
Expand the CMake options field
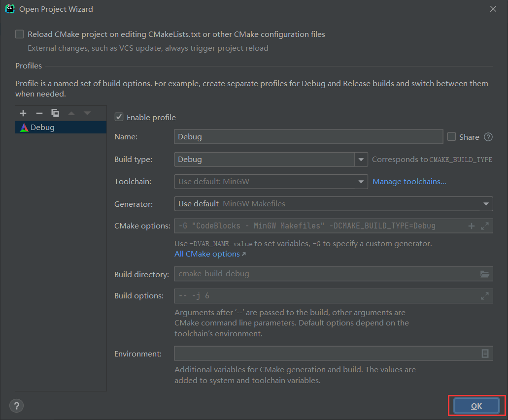(485, 226)
